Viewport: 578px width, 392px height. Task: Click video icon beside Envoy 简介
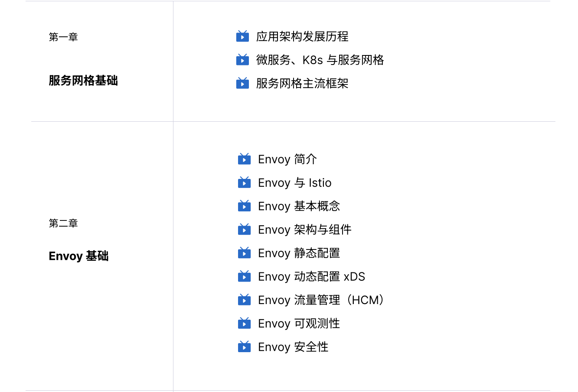point(245,159)
